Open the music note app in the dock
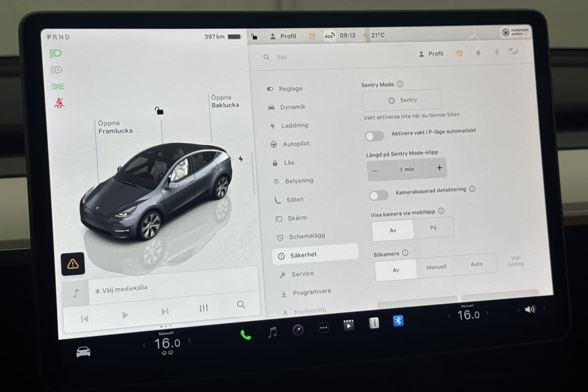The image size is (588, 392). click(x=273, y=332)
